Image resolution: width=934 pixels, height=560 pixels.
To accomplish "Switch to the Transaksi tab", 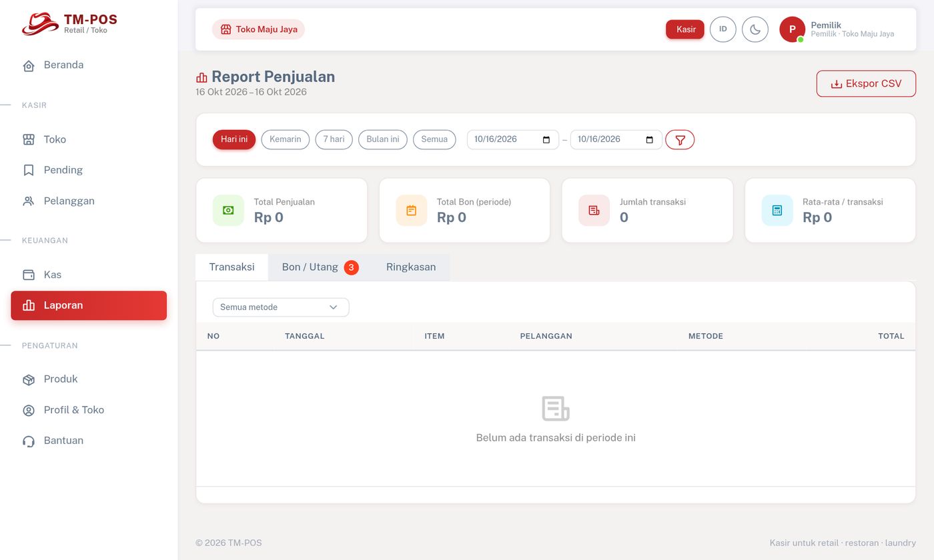I will click(x=231, y=267).
